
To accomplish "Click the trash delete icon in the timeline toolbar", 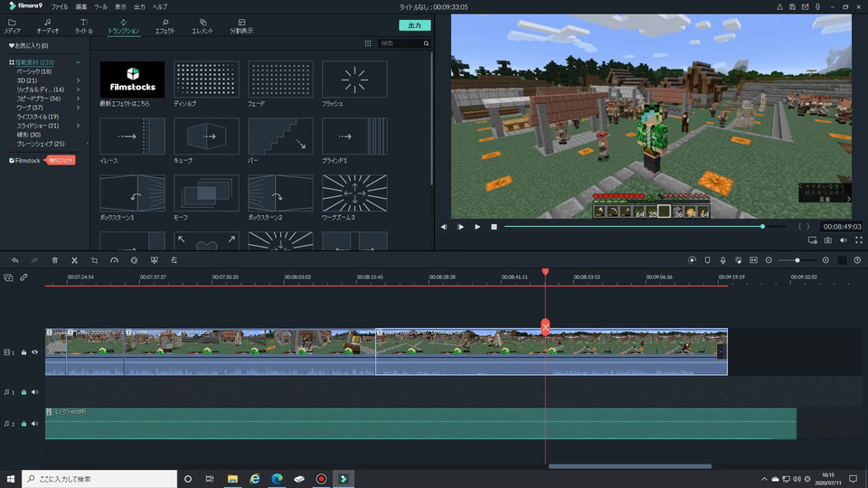I will [x=55, y=260].
